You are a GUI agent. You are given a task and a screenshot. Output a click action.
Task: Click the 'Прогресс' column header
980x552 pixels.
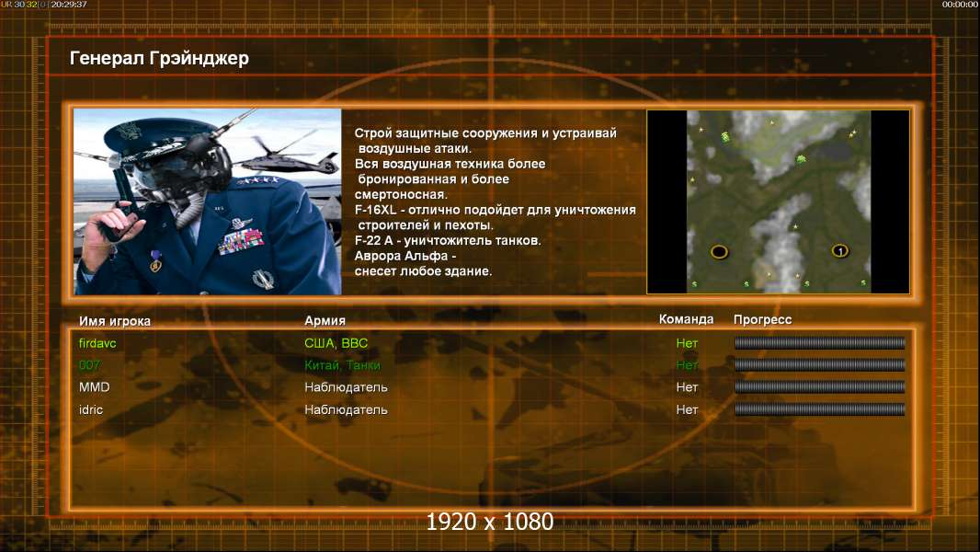coord(762,319)
